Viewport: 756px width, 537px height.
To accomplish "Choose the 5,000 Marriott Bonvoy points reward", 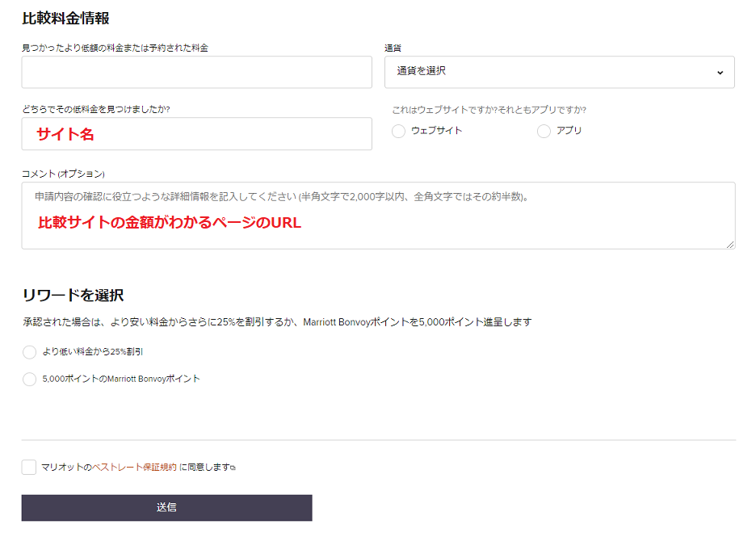I will tap(29, 380).
